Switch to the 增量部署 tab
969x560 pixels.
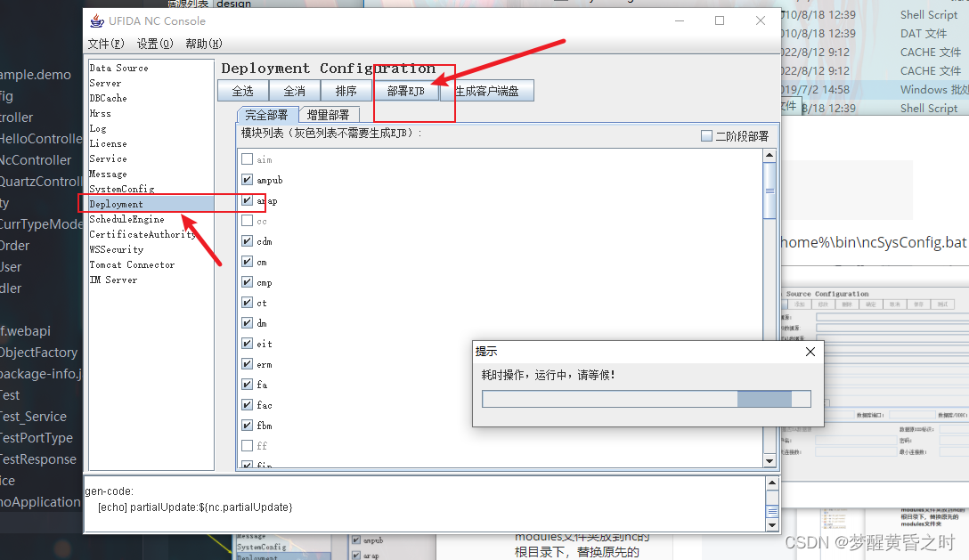[x=330, y=114]
